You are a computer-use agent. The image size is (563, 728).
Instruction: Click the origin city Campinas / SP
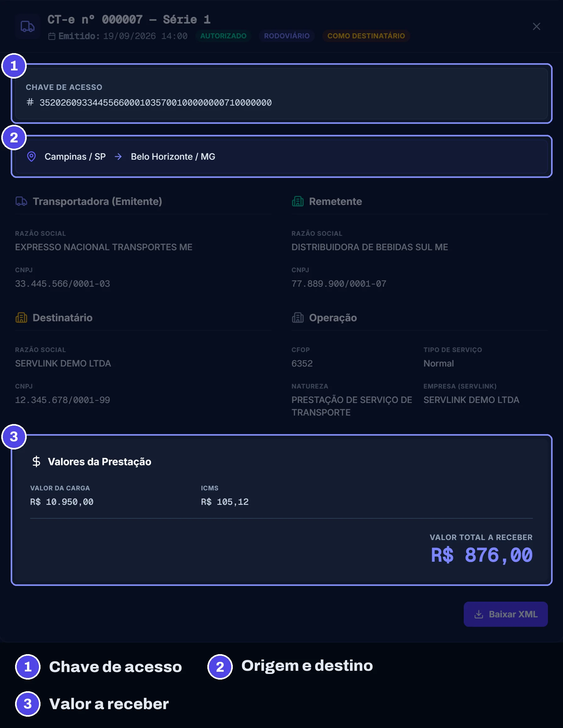coord(75,156)
